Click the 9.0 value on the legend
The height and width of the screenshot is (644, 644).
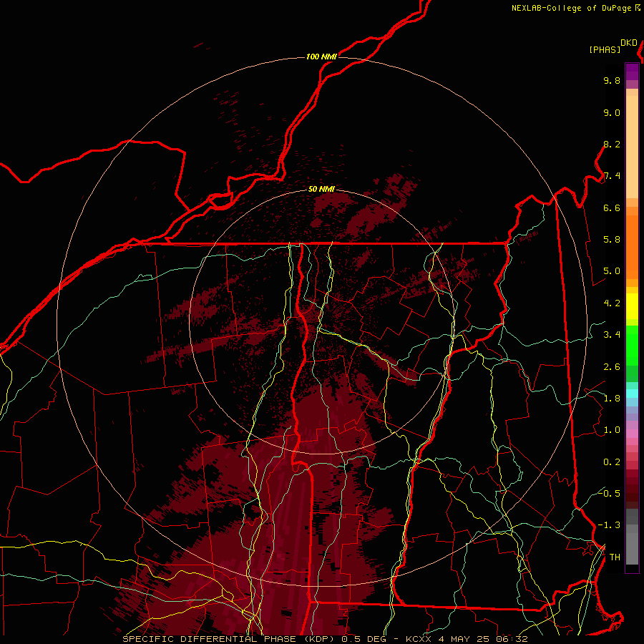tap(612, 112)
